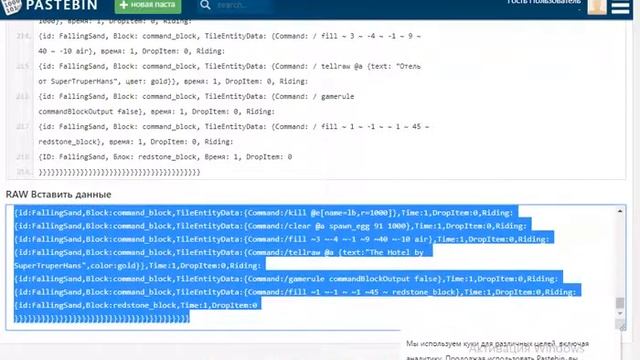Click raw line with '/fill ~3 ~-4' air

(x=282, y=239)
